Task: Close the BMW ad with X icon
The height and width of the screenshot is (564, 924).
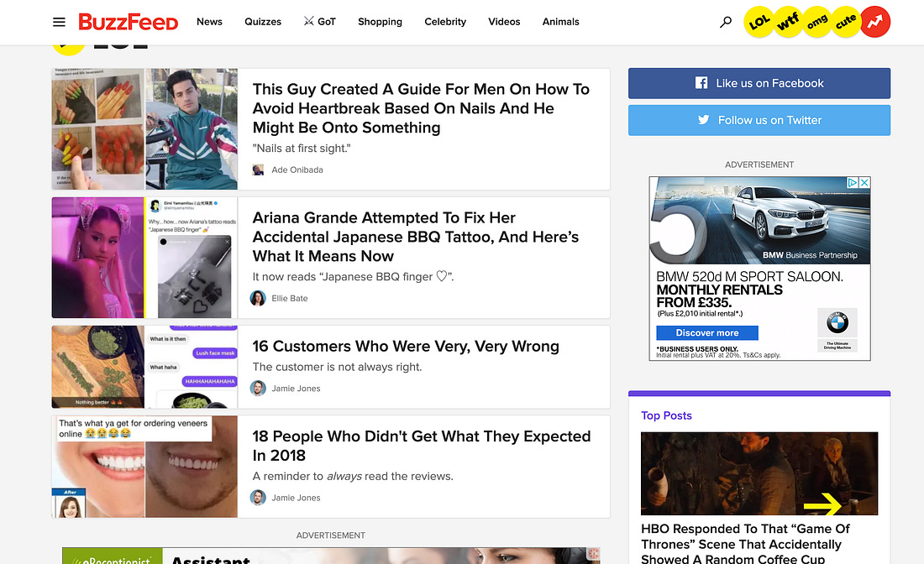Action: [864, 182]
